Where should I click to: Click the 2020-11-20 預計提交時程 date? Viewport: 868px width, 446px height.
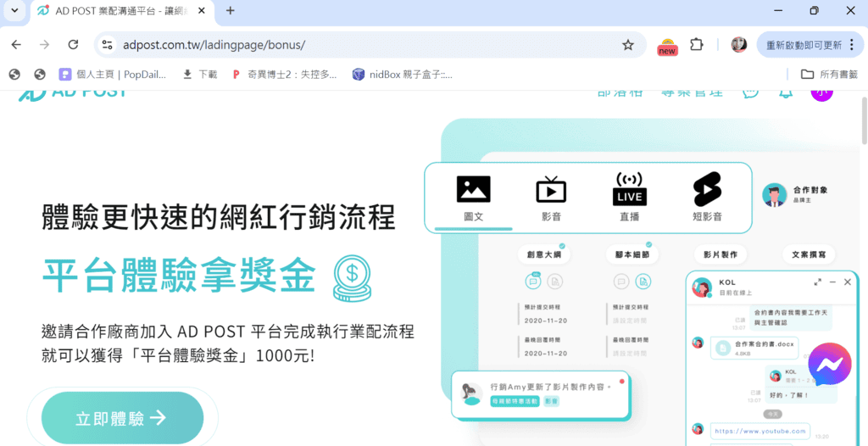coord(546,321)
